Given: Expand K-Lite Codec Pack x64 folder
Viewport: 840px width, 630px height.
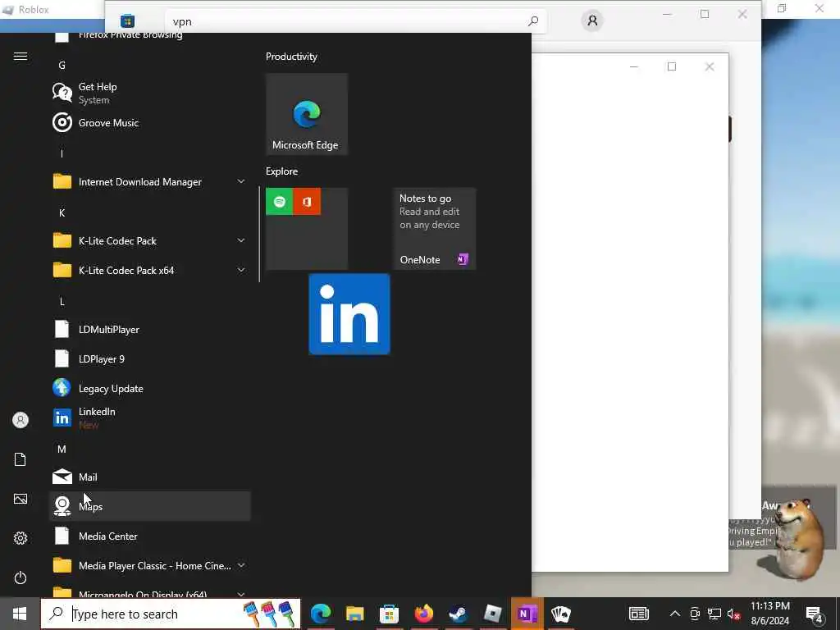Looking at the screenshot, I should [x=241, y=270].
